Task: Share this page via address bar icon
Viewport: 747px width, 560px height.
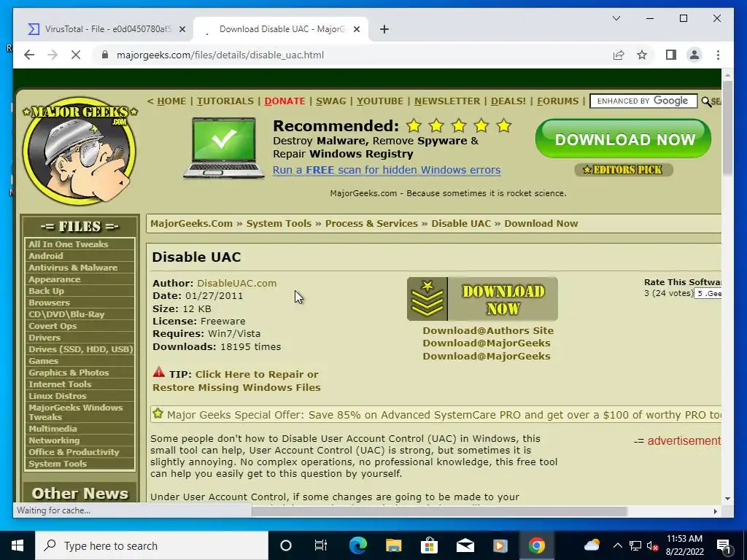Action: 619,55
